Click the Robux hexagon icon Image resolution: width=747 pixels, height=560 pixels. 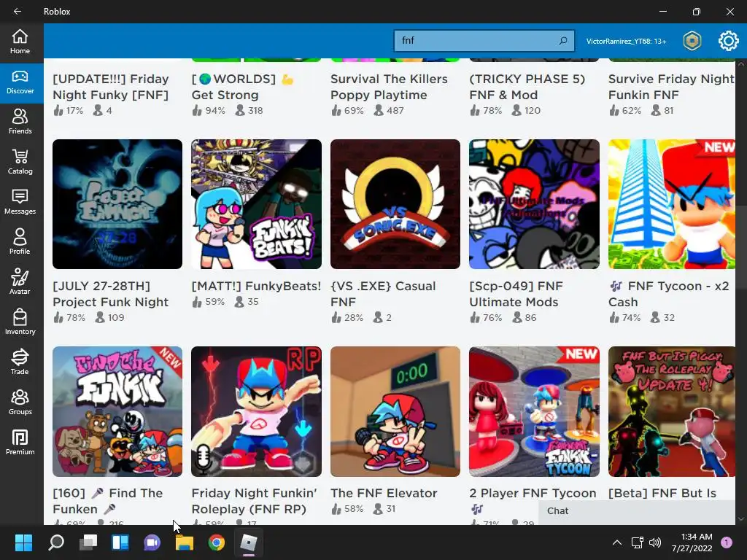pos(692,41)
